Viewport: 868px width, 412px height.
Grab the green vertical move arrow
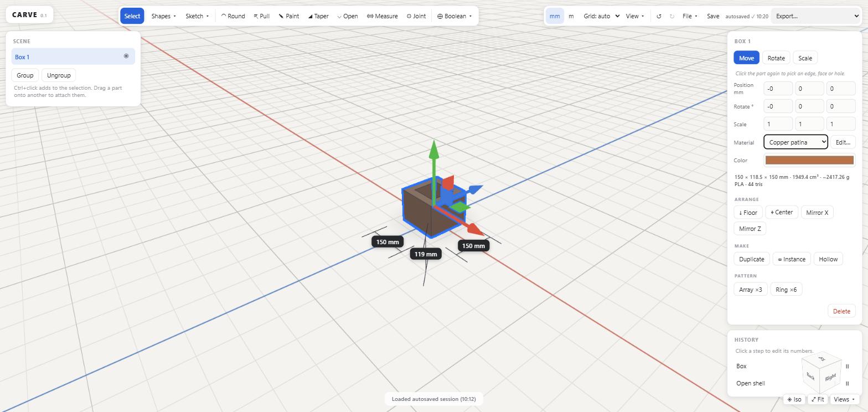pyautogui.click(x=434, y=151)
